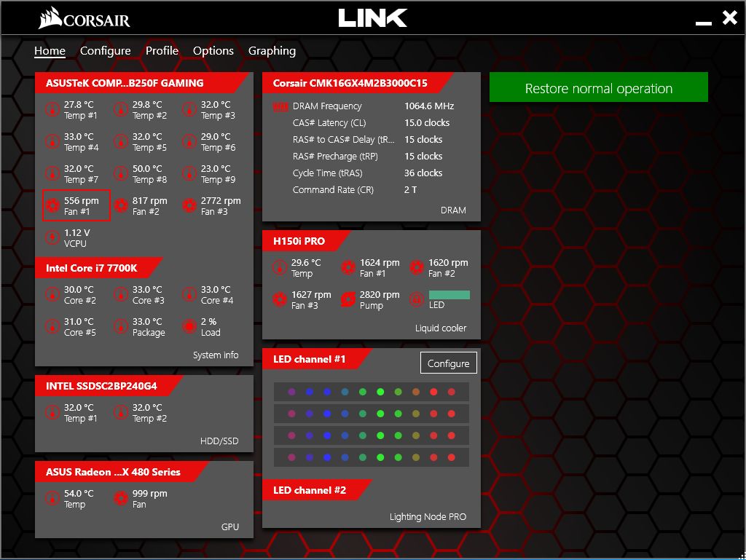
Task: Click the 'Command Rate (CR)' row label
Action: point(333,189)
